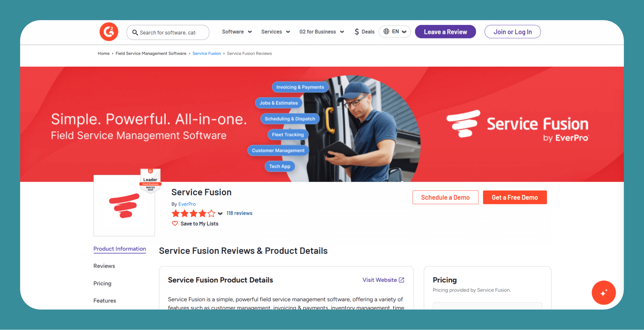Select the Product Information tab
This screenshot has height=330, width=644.
[120, 249]
